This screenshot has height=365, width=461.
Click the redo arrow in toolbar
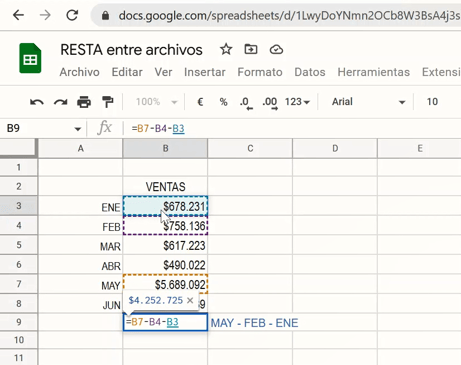60,102
